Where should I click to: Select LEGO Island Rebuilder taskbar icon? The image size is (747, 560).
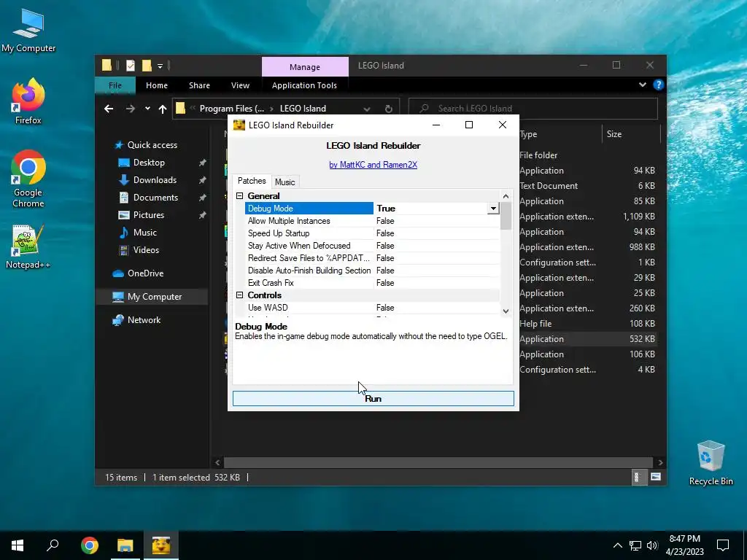point(161,545)
